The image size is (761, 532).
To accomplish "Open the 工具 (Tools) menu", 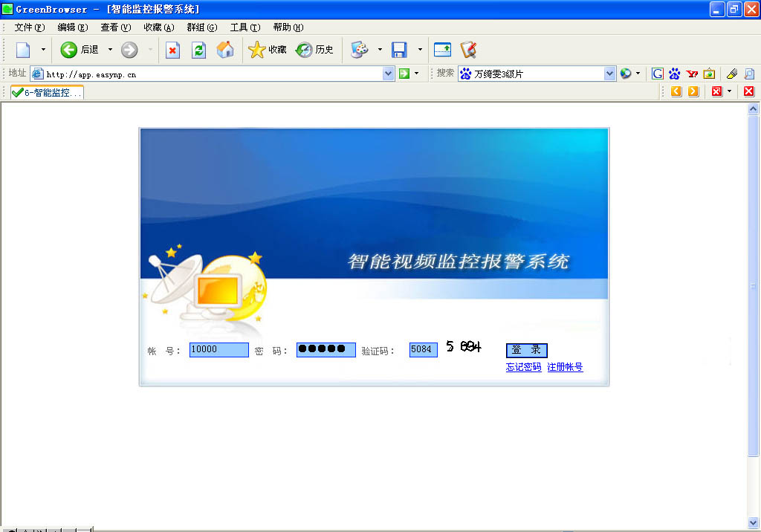I will 245,27.
